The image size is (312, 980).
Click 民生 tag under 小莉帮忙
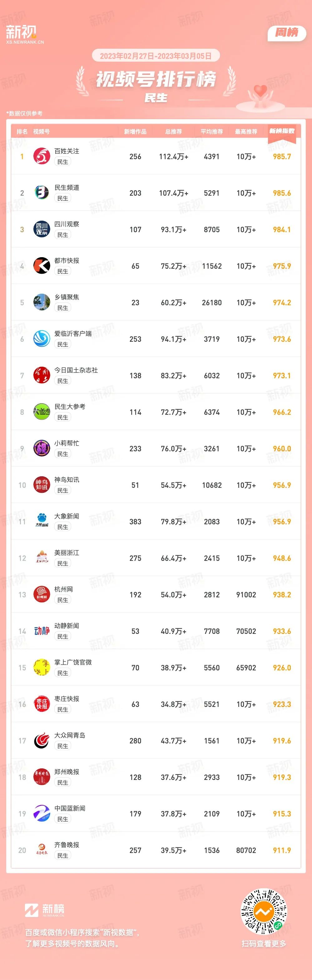[63, 454]
